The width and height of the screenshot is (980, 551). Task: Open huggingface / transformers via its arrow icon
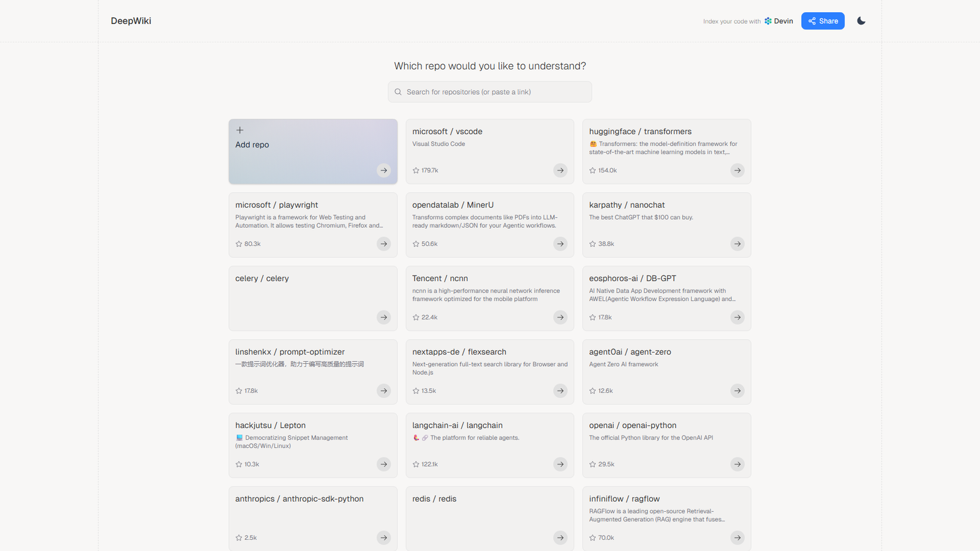pyautogui.click(x=737, y=170)
